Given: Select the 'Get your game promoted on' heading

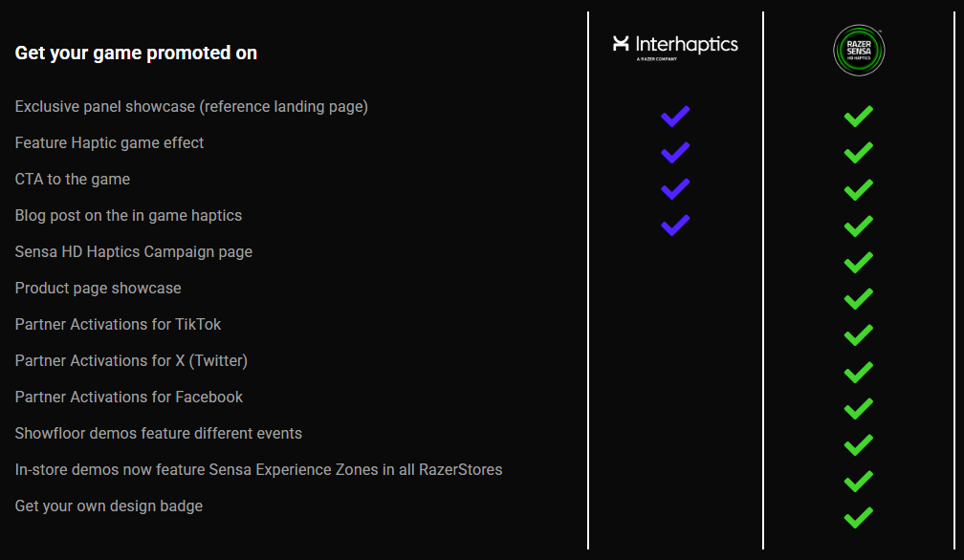Looking at the screenshot, I should [136, 54].
